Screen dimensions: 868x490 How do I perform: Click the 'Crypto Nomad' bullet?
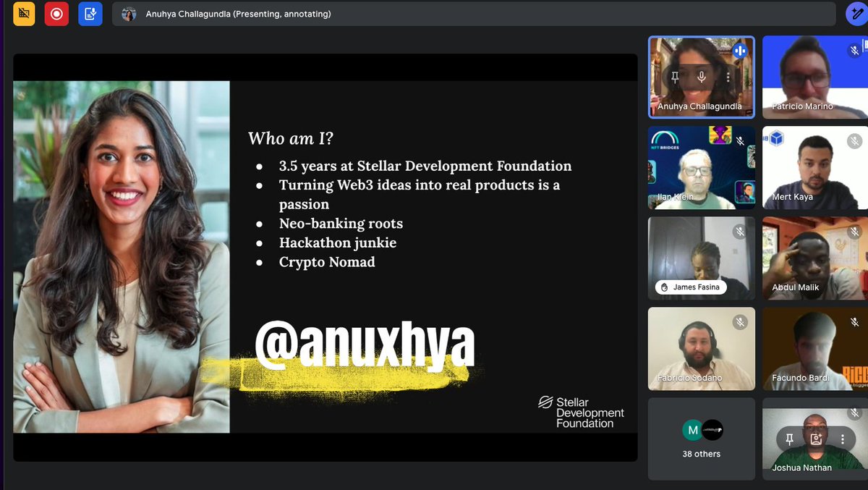327,262
